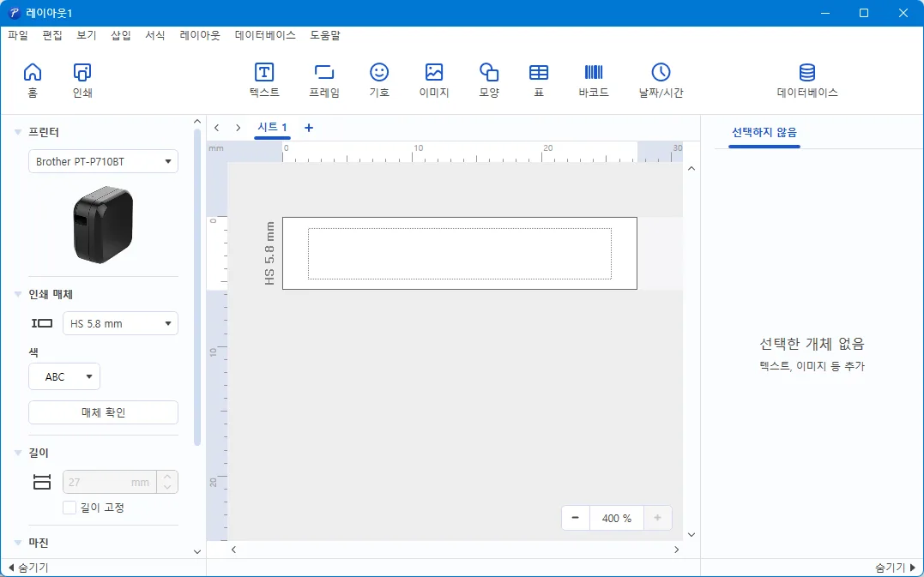Open the 삽입 menu
Image resolution: width=924 pixels, height=577 pixels.
[x=120, y=35]
